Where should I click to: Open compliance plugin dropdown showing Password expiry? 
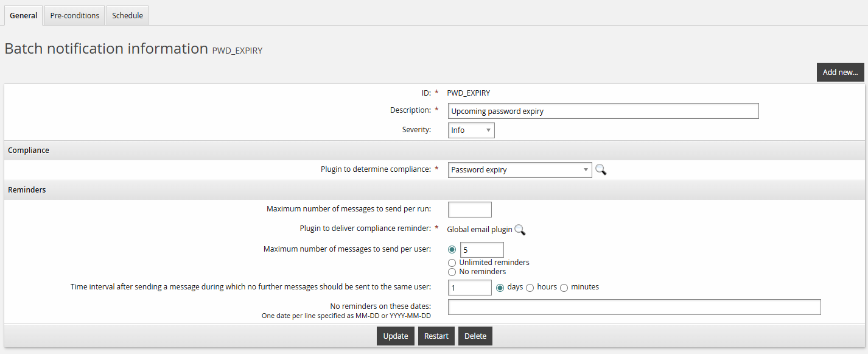point(520,170)
